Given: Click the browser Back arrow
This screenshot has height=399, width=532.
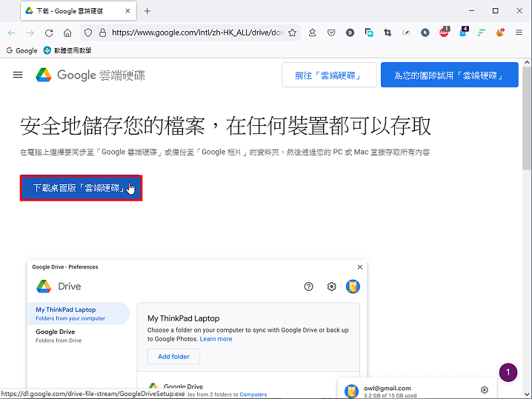Looking at the screenshot, I should tap(12, 33).
